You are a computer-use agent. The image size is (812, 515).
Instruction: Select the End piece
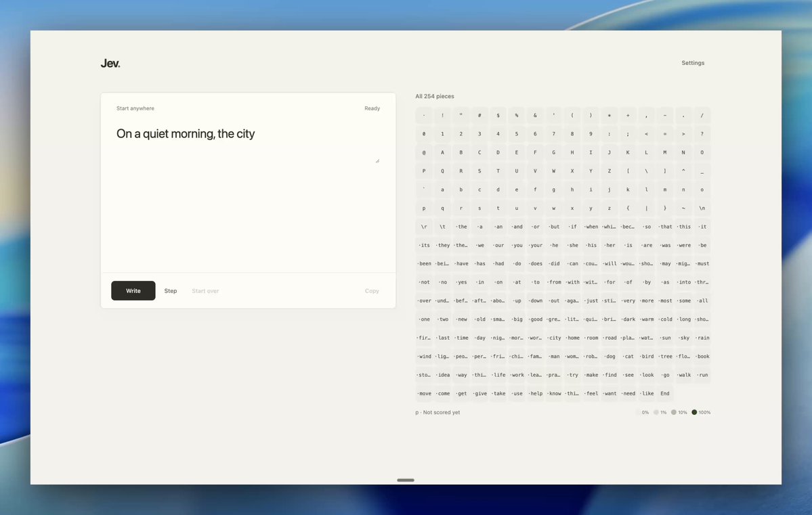click(x=665, y=393)
